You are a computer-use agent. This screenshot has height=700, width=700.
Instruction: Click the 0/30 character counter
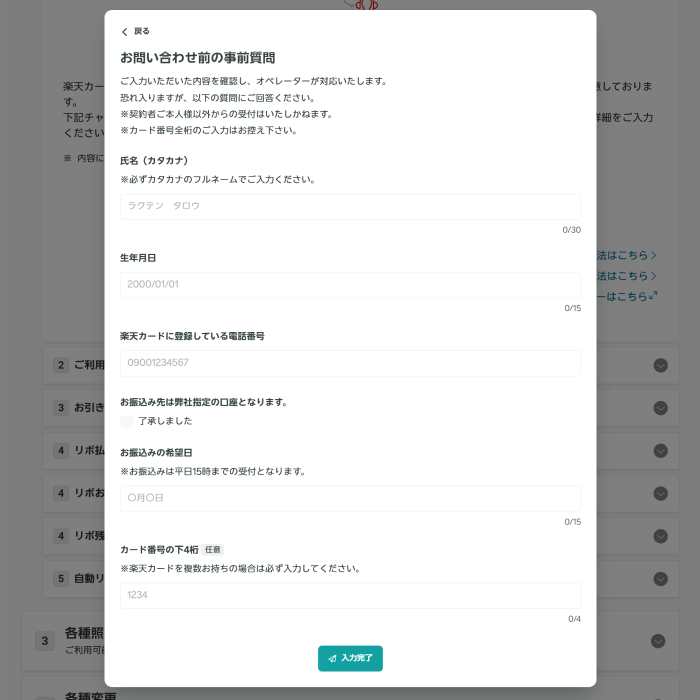point(571,230)
